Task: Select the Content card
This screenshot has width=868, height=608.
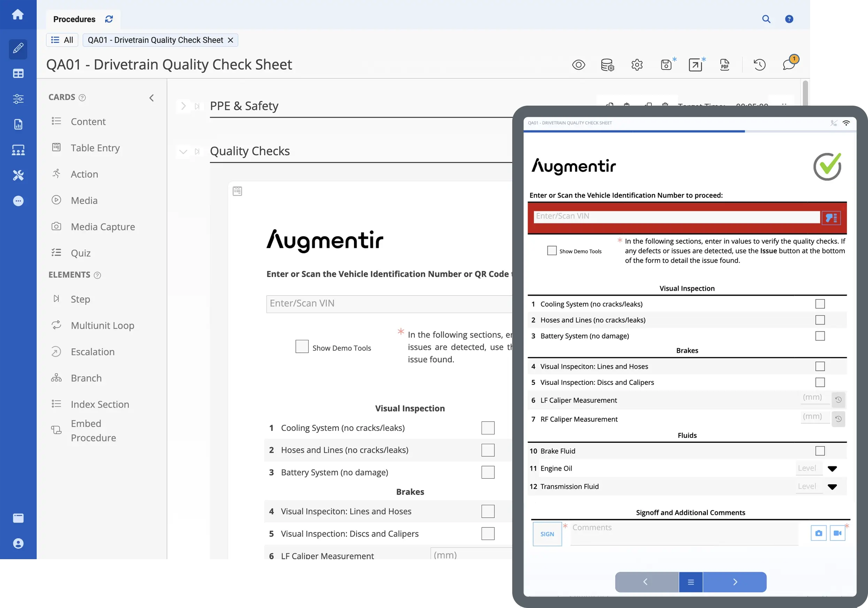Action: tap(88, 121)
